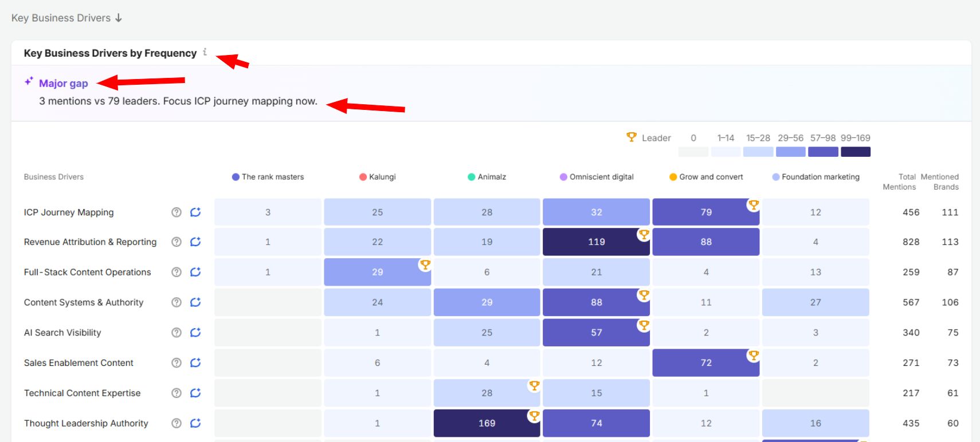Click the 29-56 legend color swatch

click(790, 152)
